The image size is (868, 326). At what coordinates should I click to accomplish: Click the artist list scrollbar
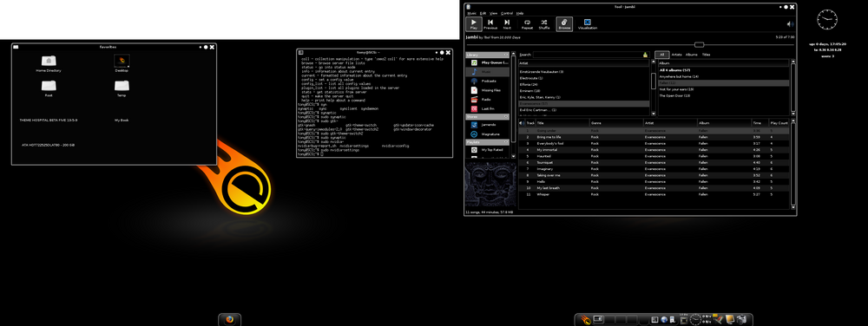click(653, 81)
